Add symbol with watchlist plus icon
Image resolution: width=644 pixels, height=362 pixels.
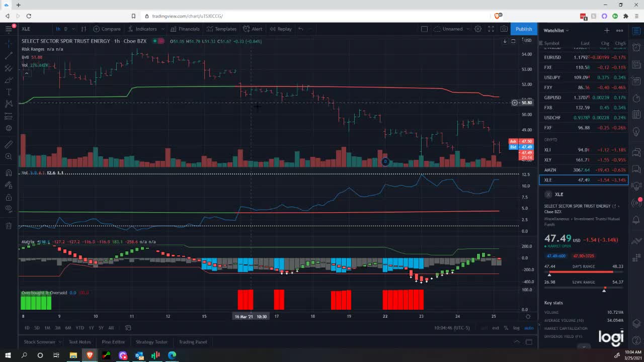click(x=607, y=30)
